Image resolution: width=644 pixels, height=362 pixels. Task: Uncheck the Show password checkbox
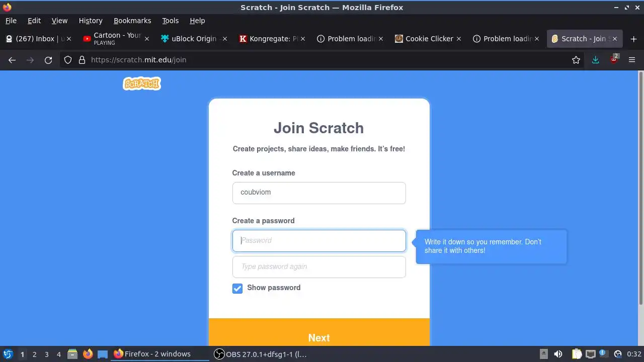[x=237, y=288]
